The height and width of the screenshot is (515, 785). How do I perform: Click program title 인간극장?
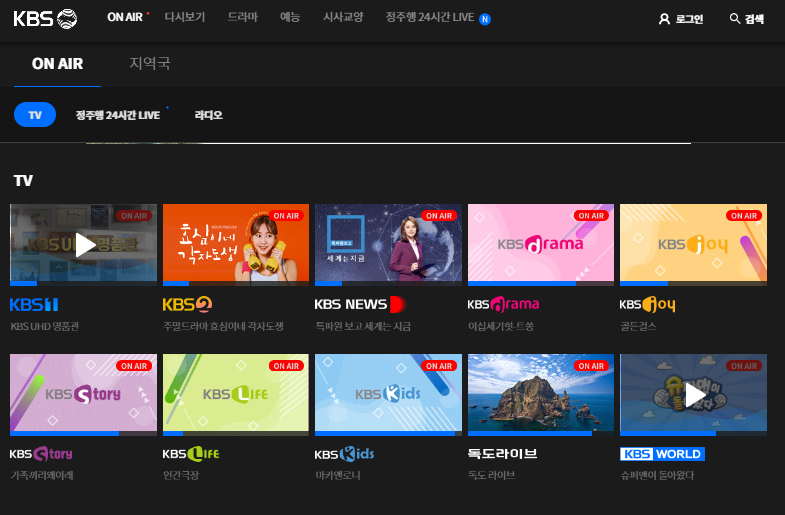pyautogui.click(x=181, y=475)
